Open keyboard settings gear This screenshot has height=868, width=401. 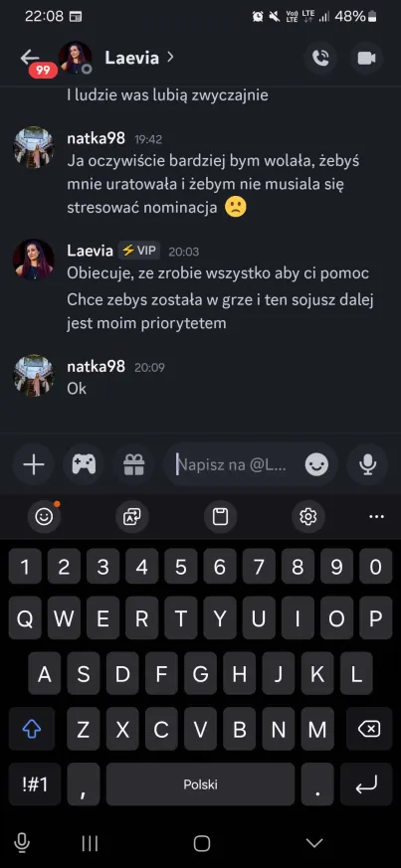pyautogui.click(x=307, y=517)
